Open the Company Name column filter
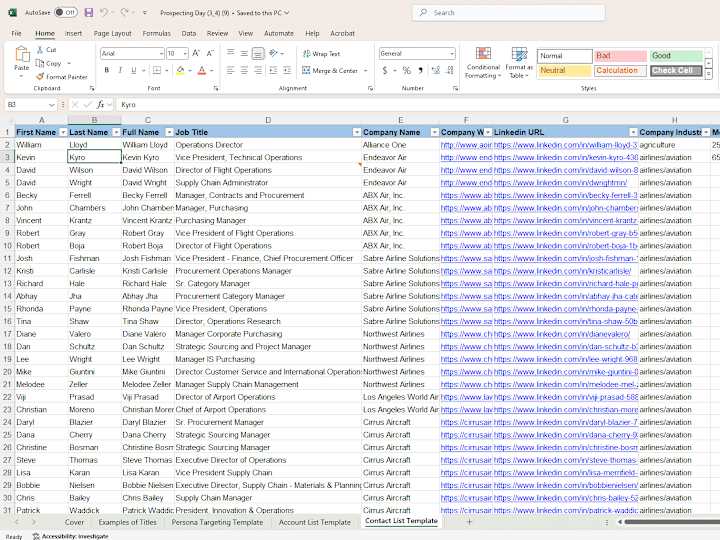The height and width of the screenshot is (540, 720). pyautogui.click(x=434, y=132)
